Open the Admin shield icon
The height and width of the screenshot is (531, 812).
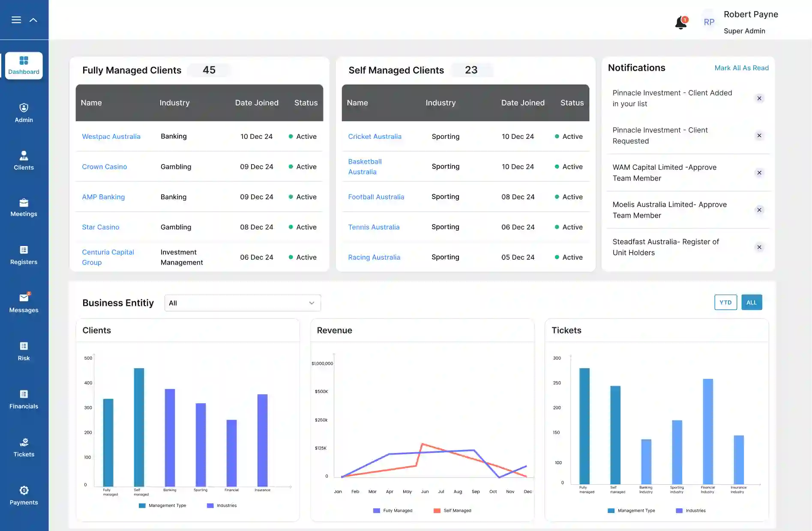click(24, 108)
